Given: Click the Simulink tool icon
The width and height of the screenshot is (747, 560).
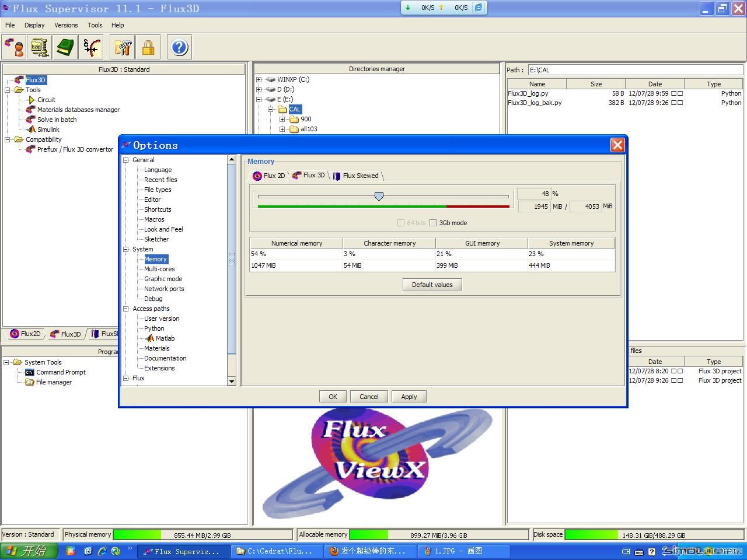Looking at the screenshot, I should click(31, 129).
